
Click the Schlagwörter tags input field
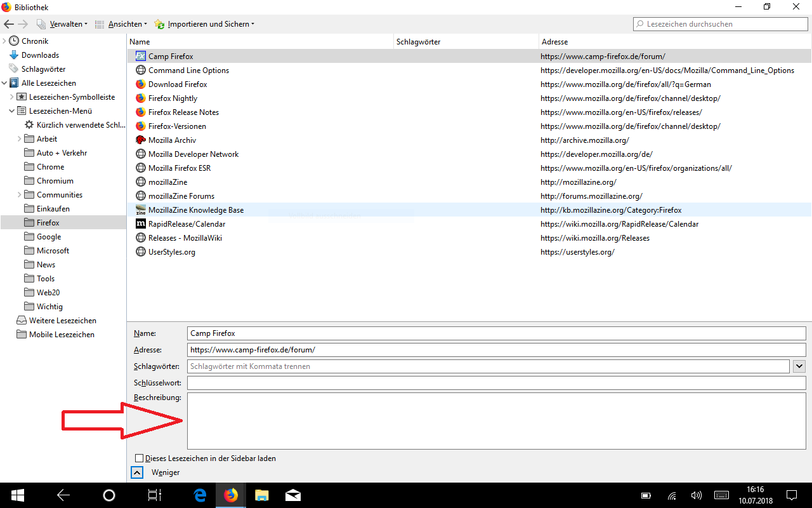488,366
